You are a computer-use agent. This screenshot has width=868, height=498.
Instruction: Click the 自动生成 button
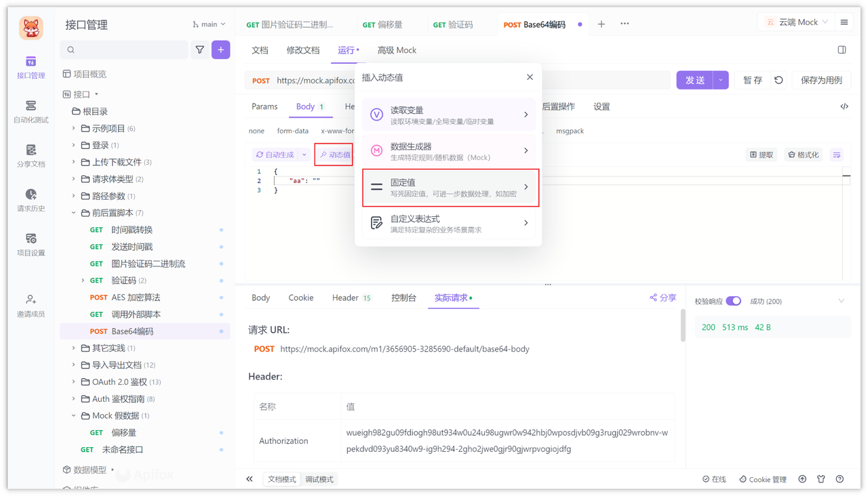(275, 155)
